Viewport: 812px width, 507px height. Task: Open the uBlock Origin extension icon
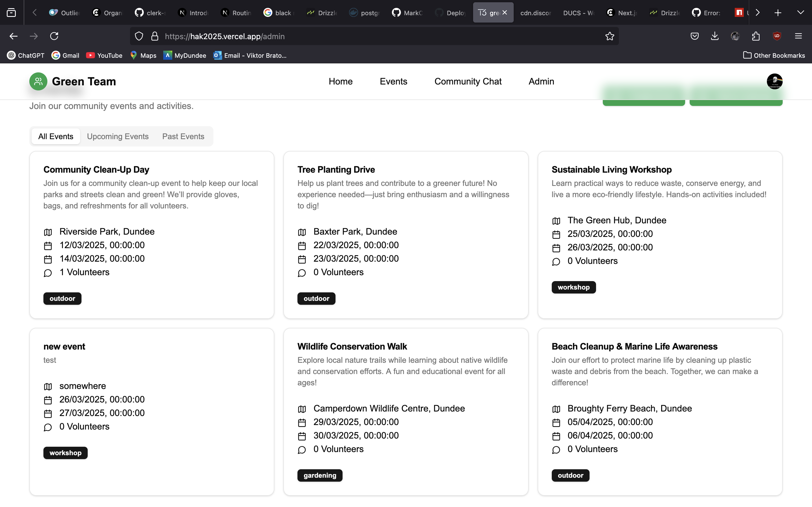pyautogui.click(x=777, y=36)
